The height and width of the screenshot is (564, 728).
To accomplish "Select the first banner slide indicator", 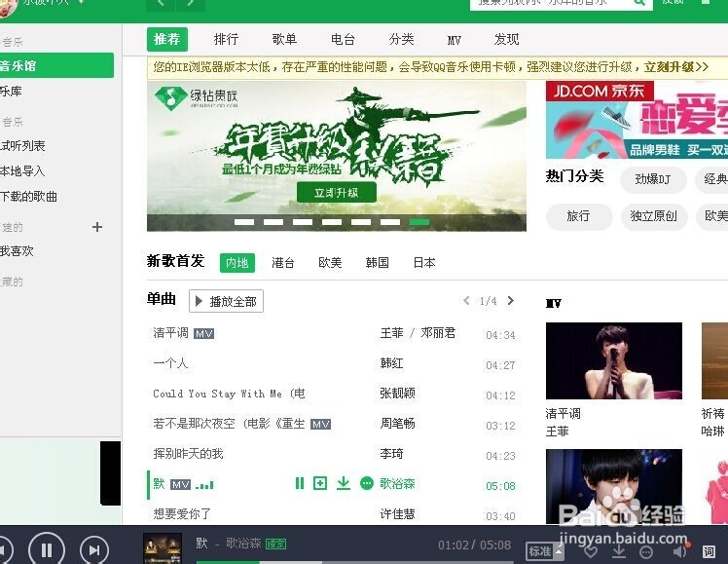I will pyautogui.click(x=244, y=222).
